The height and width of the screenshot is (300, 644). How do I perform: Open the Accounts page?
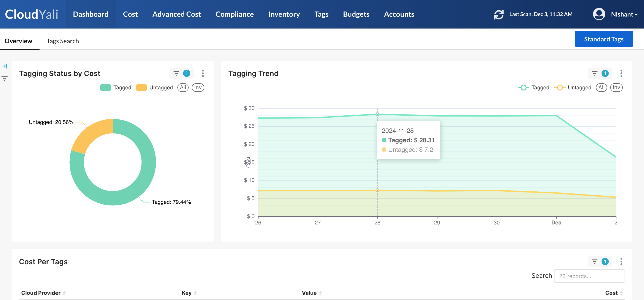pyautogui.click(x=399, y=14)
